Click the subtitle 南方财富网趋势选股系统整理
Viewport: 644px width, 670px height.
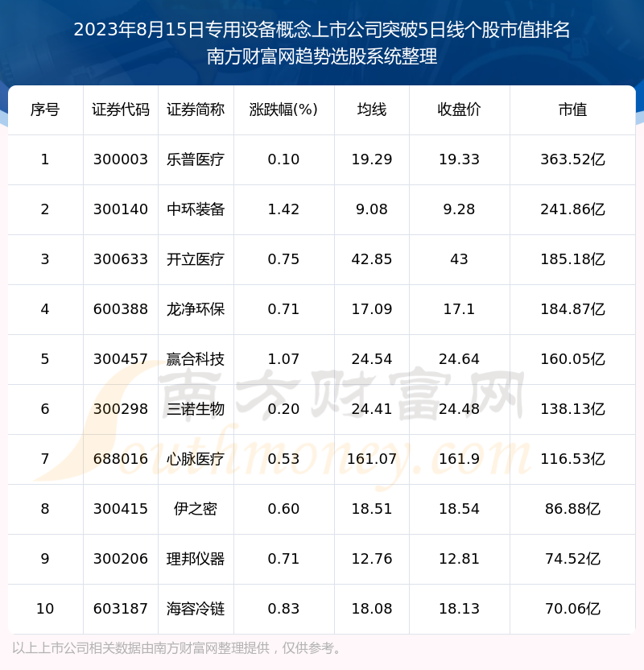322,56
